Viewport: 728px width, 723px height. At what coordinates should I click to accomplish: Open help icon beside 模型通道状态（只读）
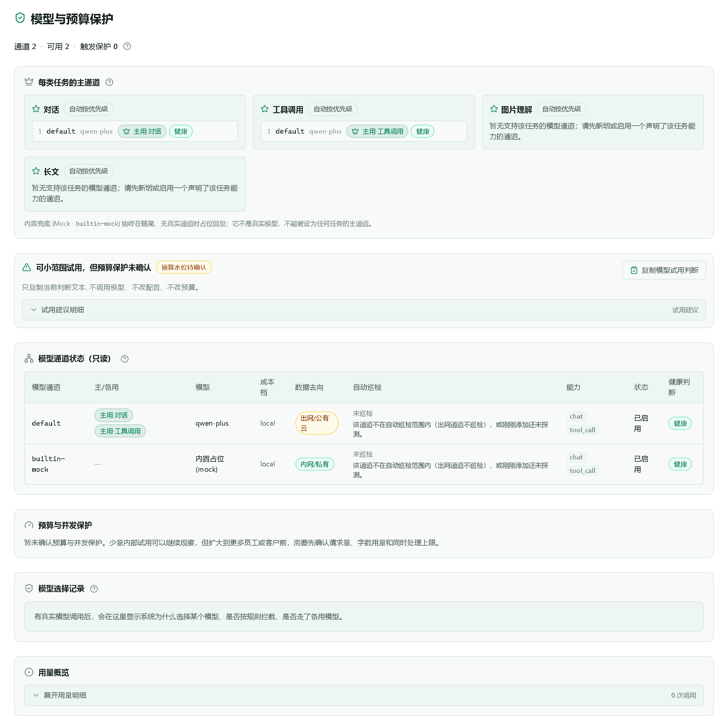(125, 359)
